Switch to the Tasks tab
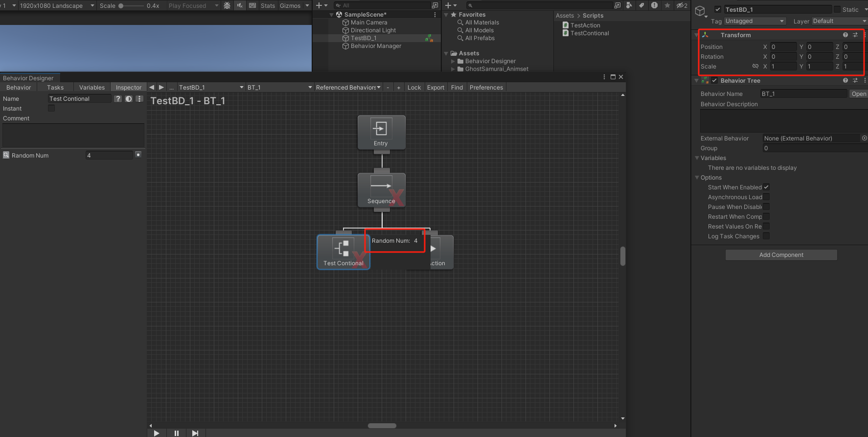The image size is (868, 437). (55, 87)
